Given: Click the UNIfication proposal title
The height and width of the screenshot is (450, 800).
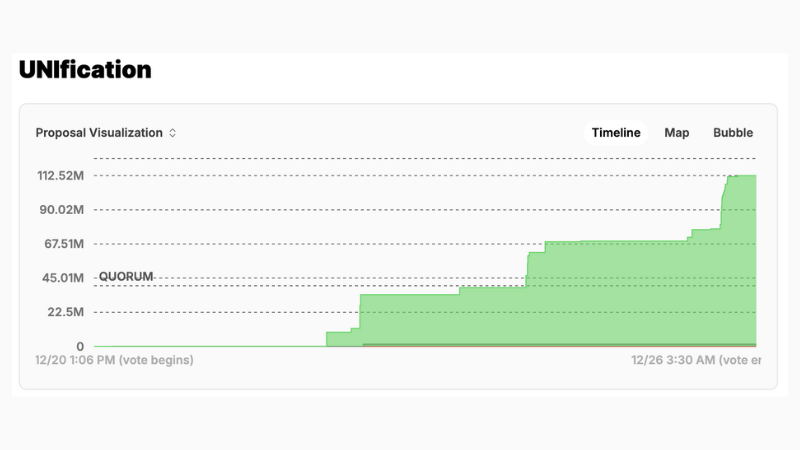Looking at the screenshot, I should 85,70.
